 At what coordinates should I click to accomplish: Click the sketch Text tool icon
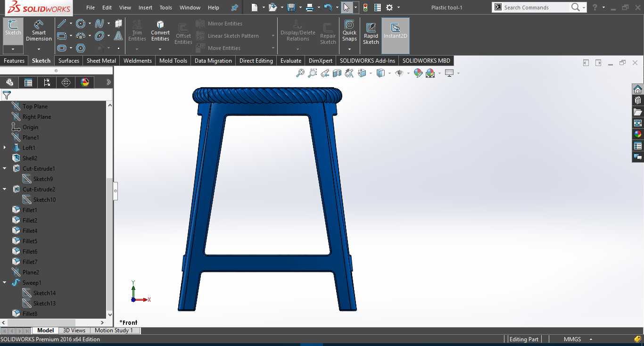pos(119,36)
